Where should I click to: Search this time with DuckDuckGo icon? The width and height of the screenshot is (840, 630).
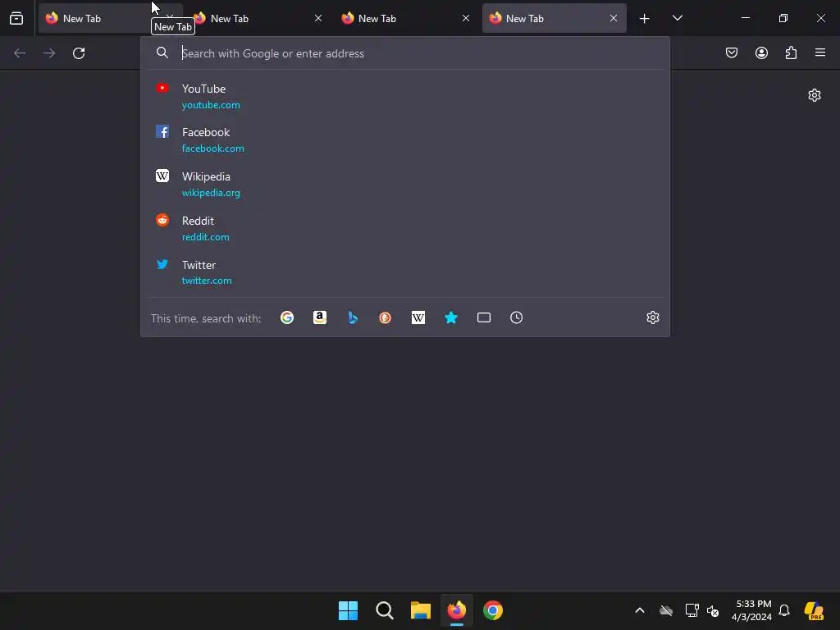[x=386, y=317]
